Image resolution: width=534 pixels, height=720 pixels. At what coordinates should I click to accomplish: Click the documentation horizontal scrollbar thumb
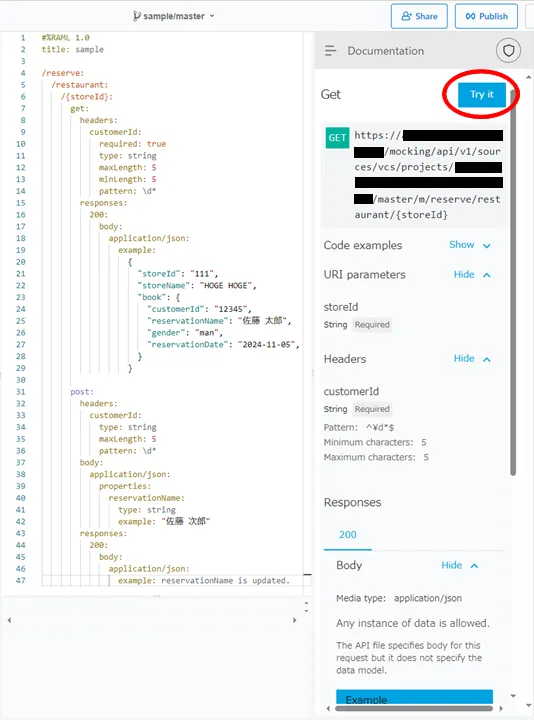pyautogui.click(x=414, y=708)
